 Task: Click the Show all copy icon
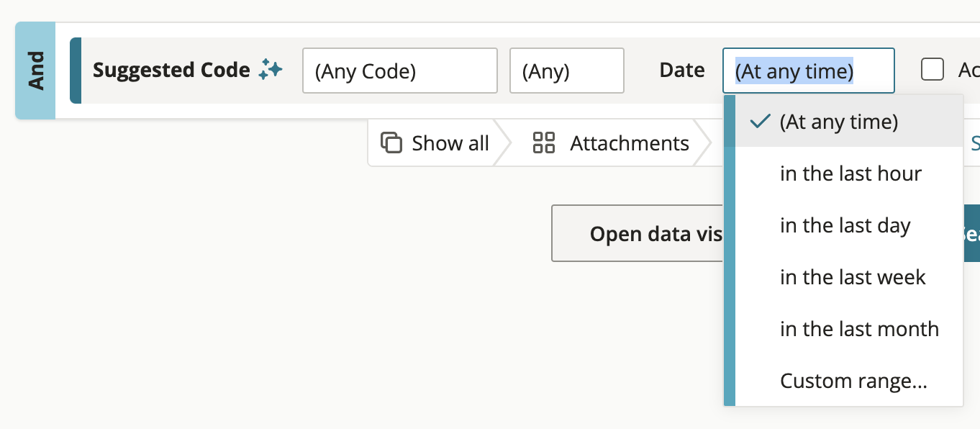coord(391,143)
